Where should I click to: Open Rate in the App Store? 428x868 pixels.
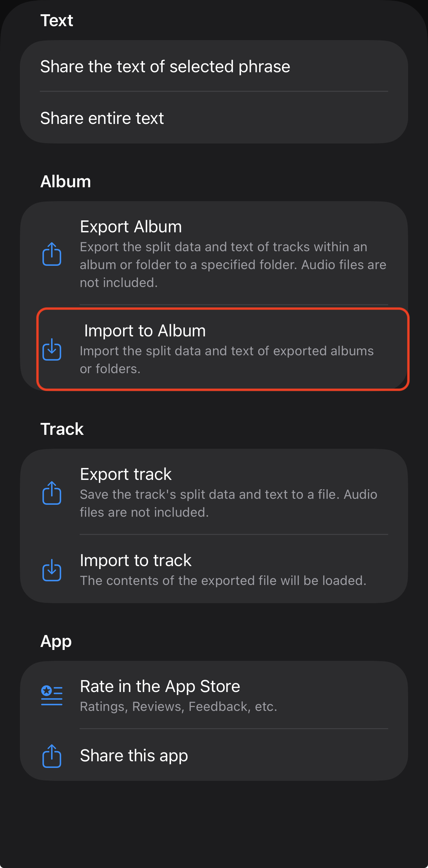[160, 686]
